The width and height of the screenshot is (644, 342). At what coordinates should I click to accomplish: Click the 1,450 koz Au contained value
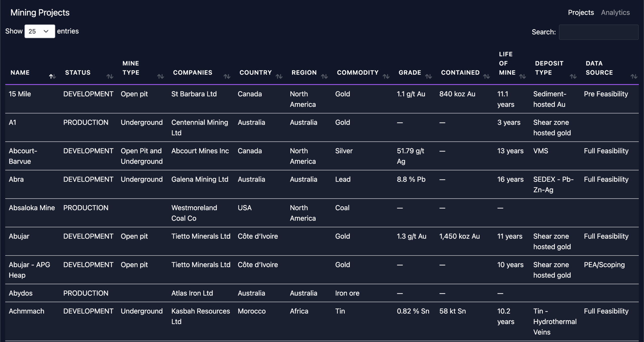click(460, 236)
